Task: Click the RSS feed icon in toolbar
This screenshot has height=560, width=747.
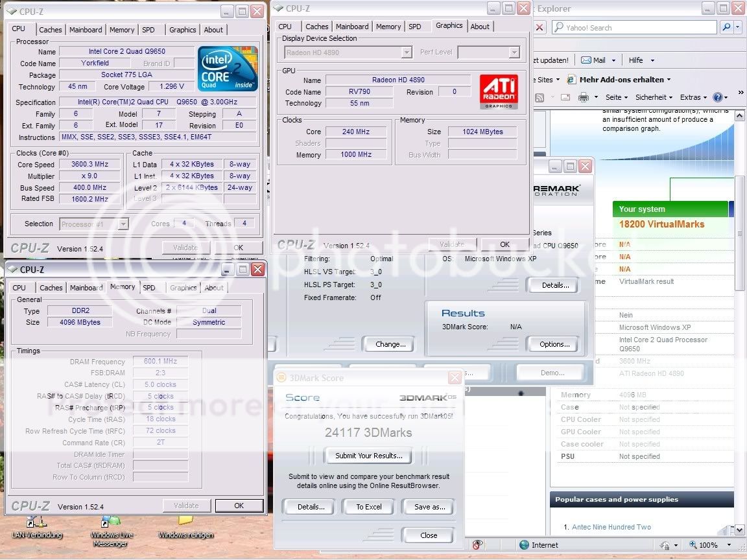Action: pyautogui.click(x=539, y=97)
